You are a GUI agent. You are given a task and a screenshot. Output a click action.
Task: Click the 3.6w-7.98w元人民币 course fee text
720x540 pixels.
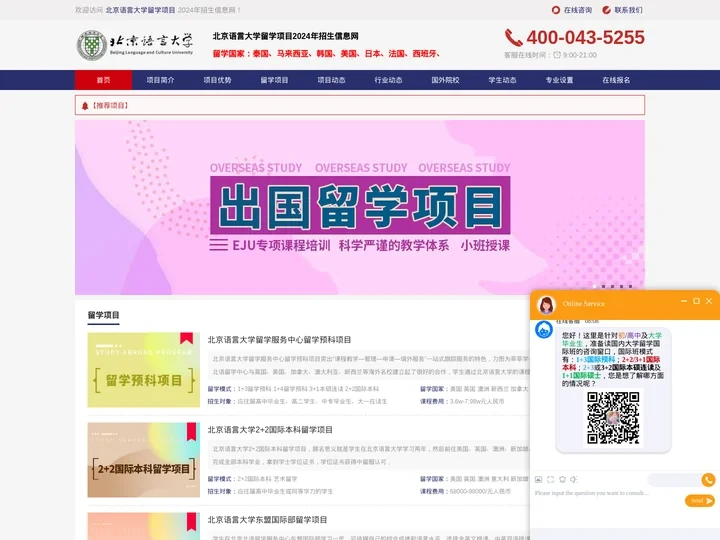point(477,401)
